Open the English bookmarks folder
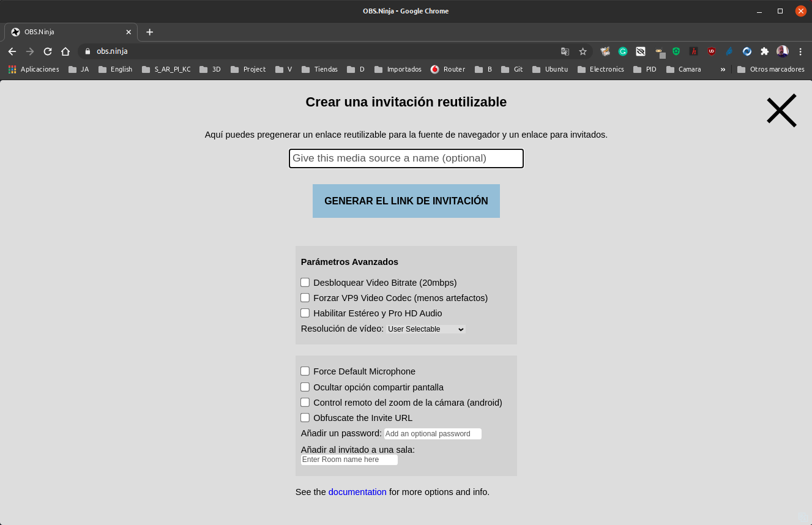Viewport: 812px width, 525px height. 115,69
